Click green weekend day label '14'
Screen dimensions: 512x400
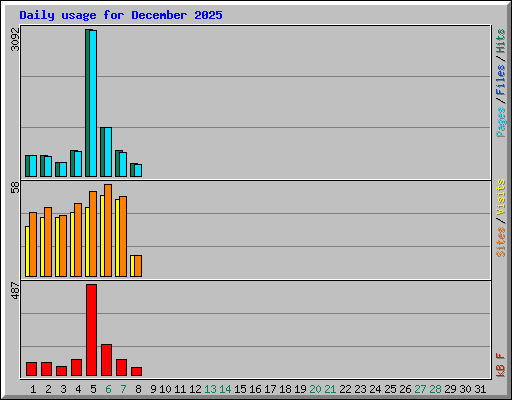coord(225,389)
